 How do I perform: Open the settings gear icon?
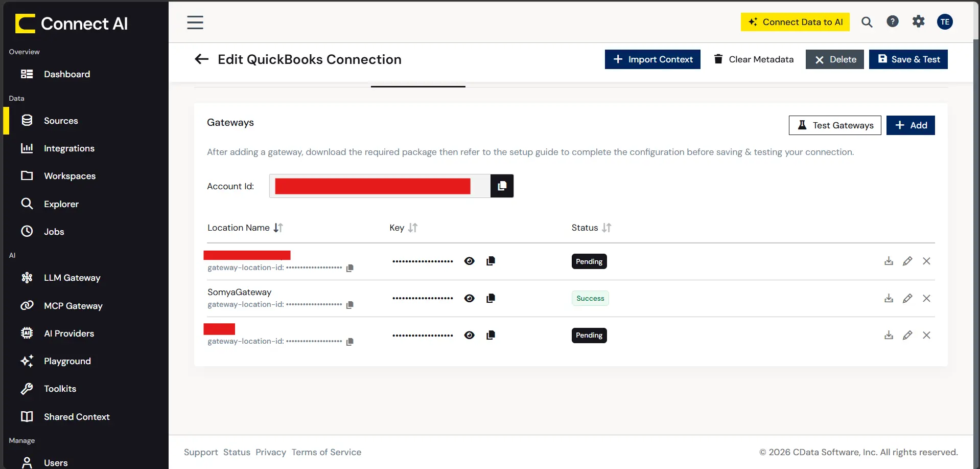pos(919,21)
